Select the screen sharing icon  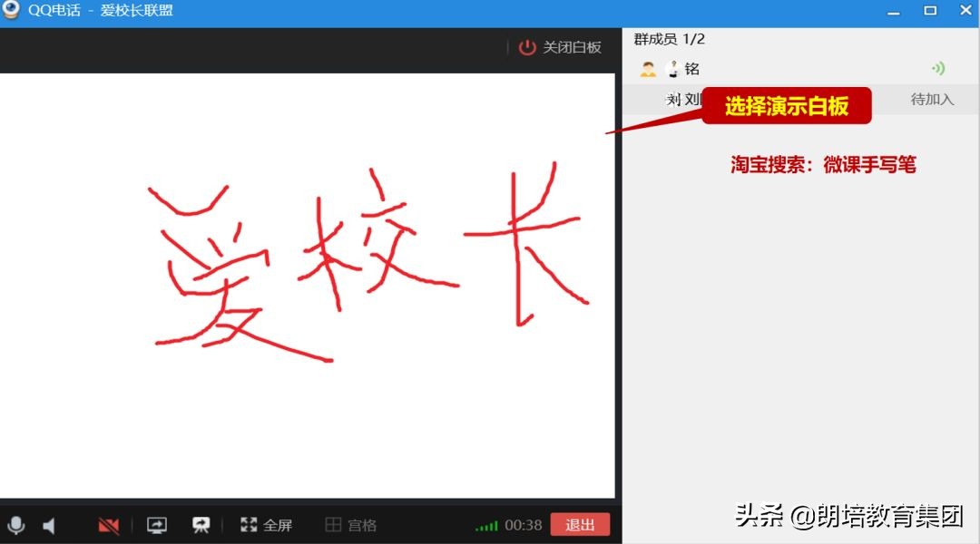pyautogui.click(x=156, y=524)
